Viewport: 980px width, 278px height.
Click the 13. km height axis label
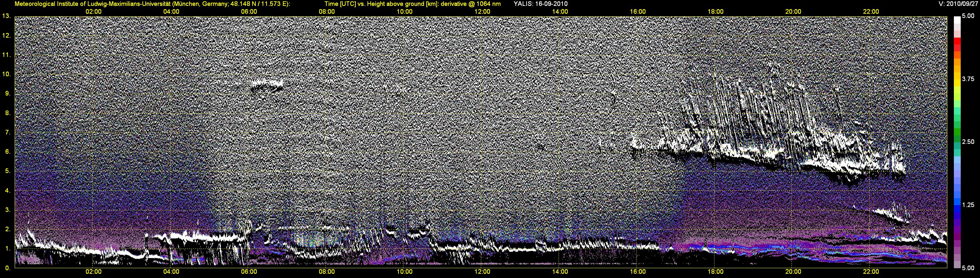pyautogui.click(x=7, y=16)
